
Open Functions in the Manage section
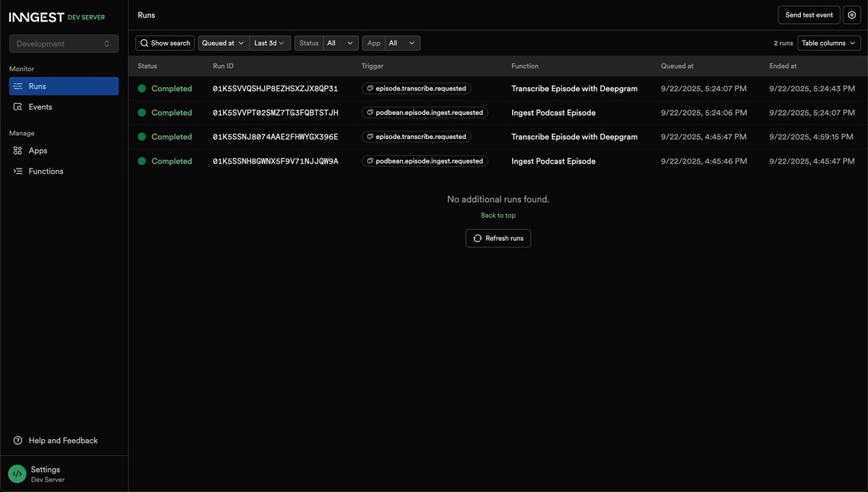(64, 171)
